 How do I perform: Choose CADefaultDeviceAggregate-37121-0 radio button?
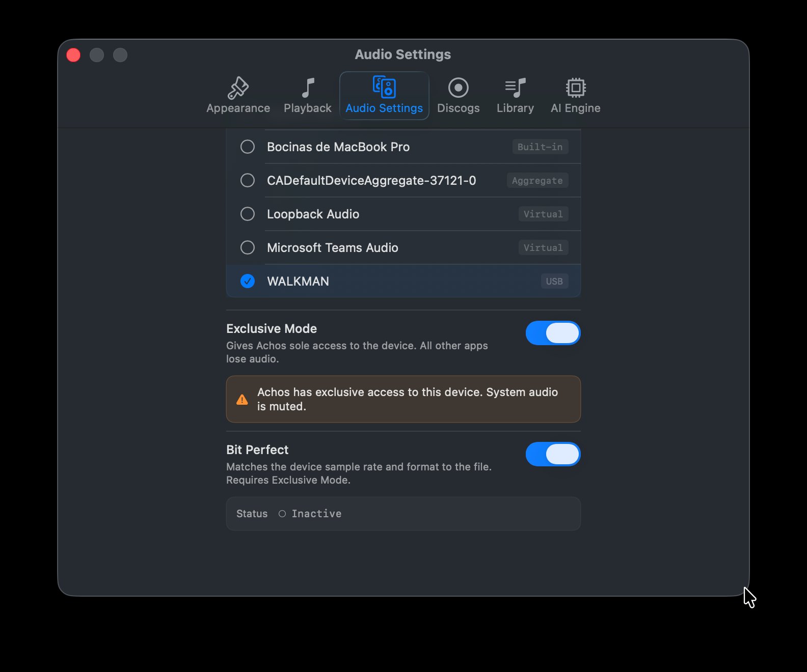(248, 180)
